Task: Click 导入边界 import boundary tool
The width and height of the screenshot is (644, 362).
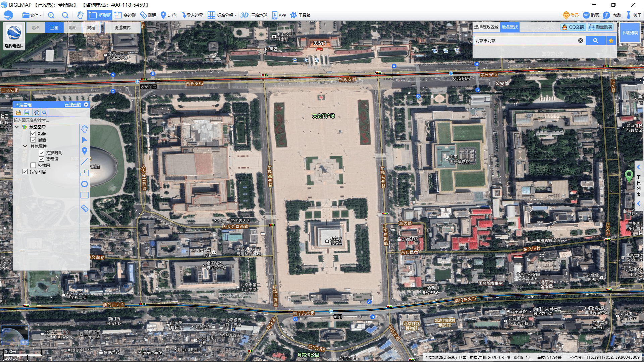Action: click(192, 15)
